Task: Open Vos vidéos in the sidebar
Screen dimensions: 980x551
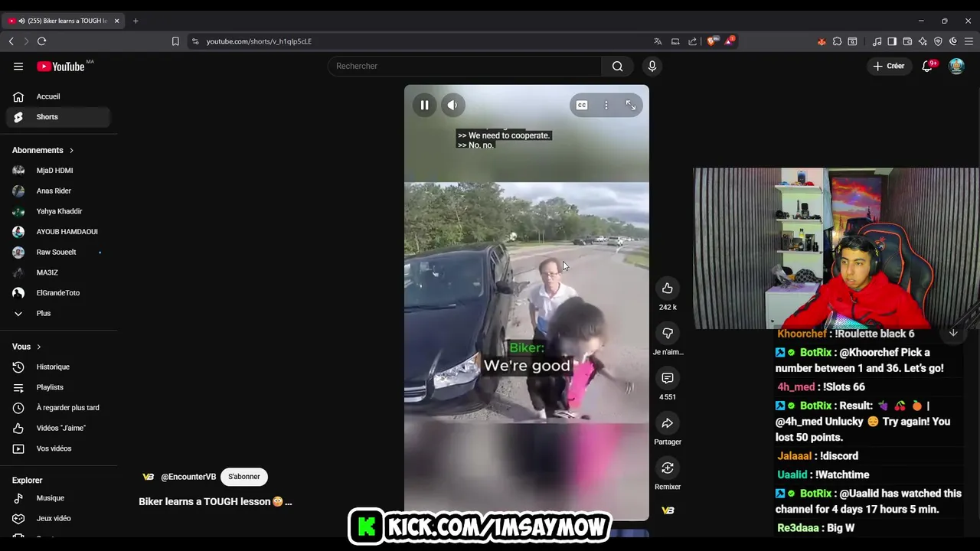Action: 59,448
